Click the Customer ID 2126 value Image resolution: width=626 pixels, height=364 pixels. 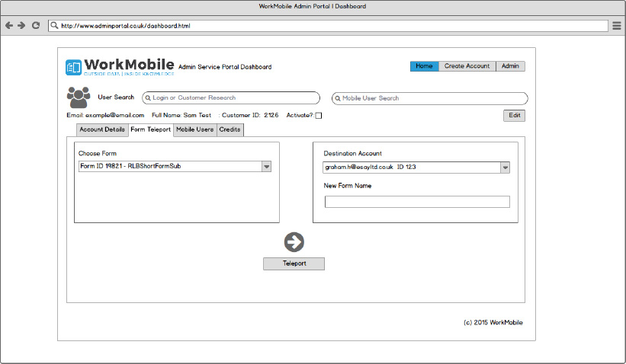click(271, 115)
